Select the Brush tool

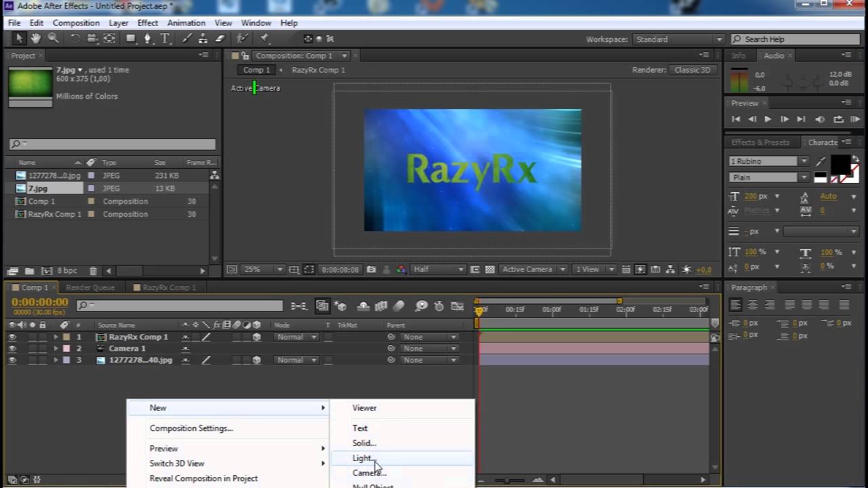[x=186, y=39]
